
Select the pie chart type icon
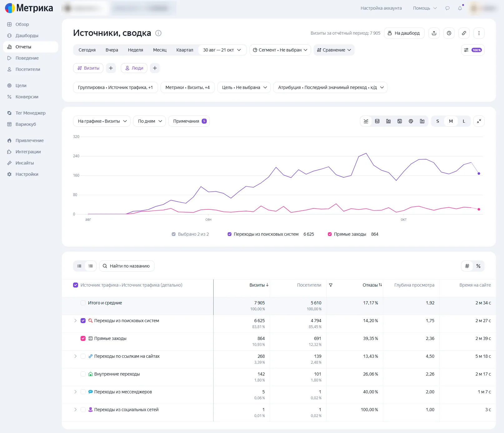(x=411, y=121)
